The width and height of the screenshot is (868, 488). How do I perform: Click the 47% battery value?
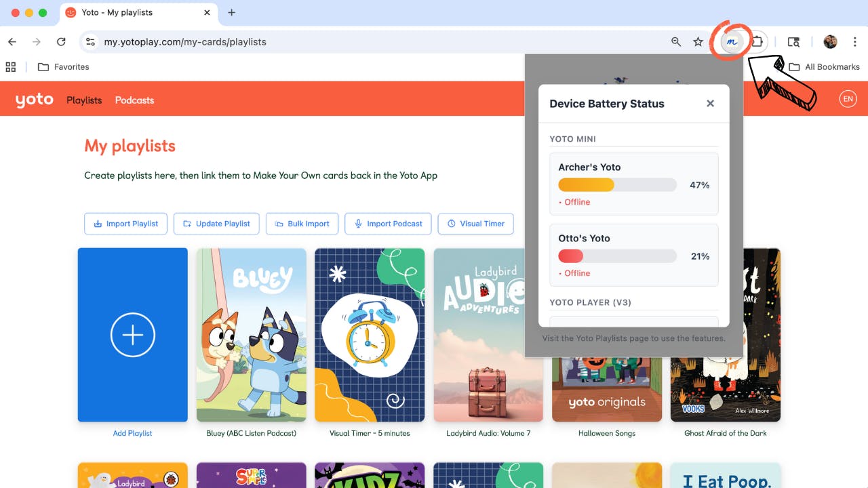pos(700,185)
